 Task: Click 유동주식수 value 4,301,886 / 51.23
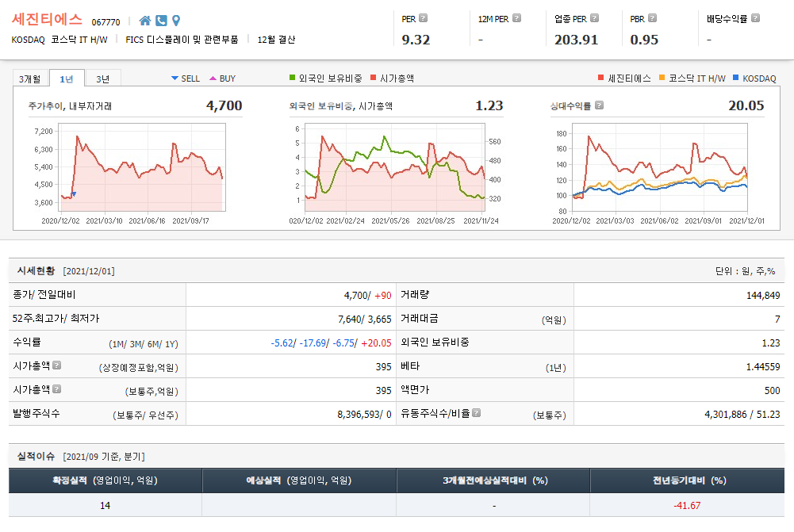coord(742,415)
